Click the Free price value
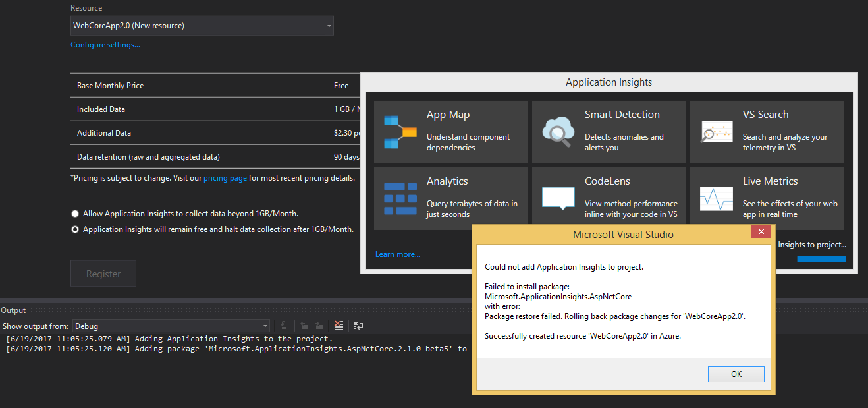 [341, 86]
